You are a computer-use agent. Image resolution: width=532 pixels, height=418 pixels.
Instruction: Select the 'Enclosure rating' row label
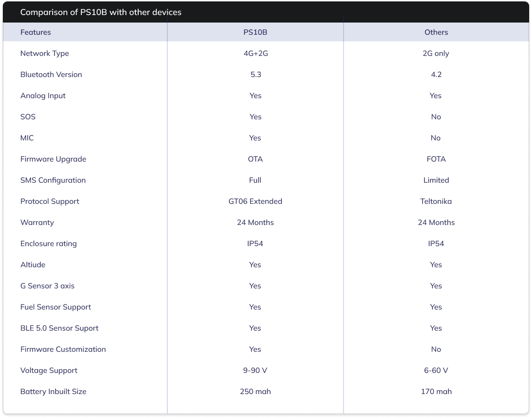pos(48,244)
